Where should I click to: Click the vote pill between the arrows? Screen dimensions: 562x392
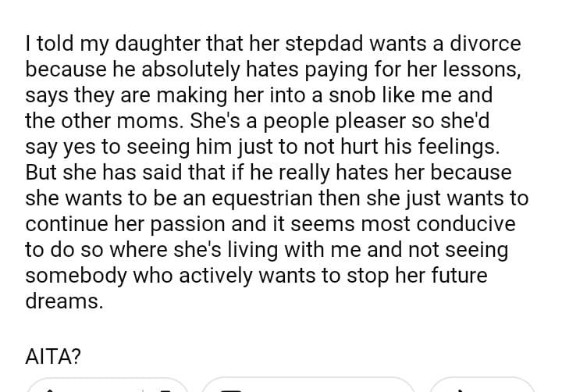pyautogui.click(x=108, y=387)
